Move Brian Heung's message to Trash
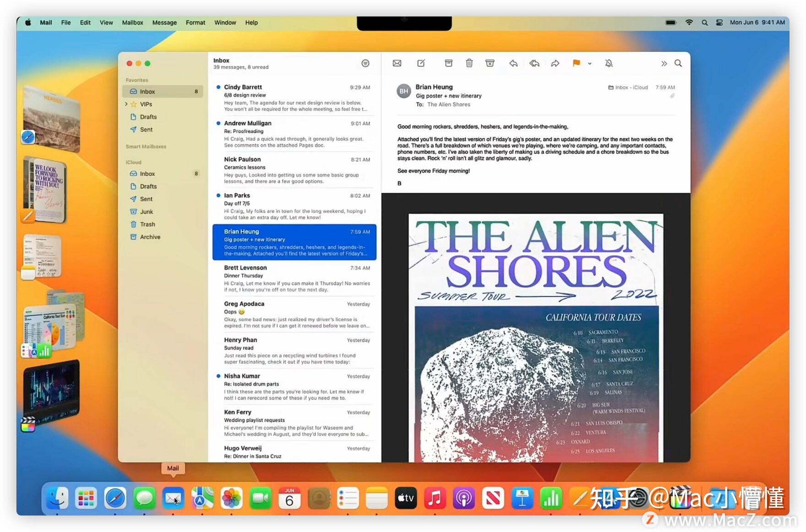This screenshot has width=806, height=532. (469, 63)
